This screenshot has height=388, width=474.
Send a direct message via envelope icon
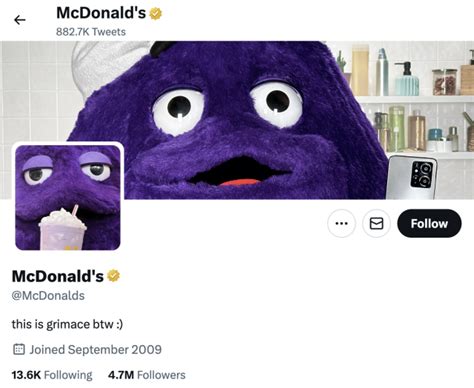pos(376,223)
